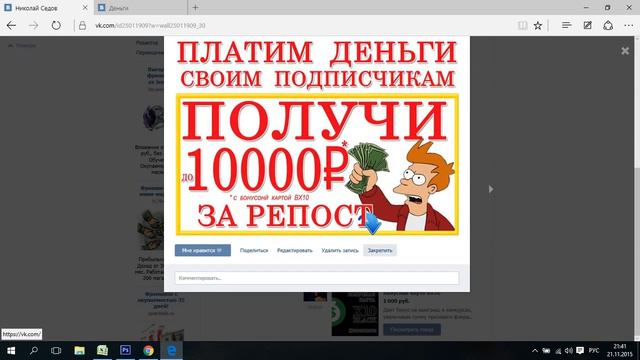640x360 pixels.
Task: Click the padlock site security icon
Action: (82, 25)
